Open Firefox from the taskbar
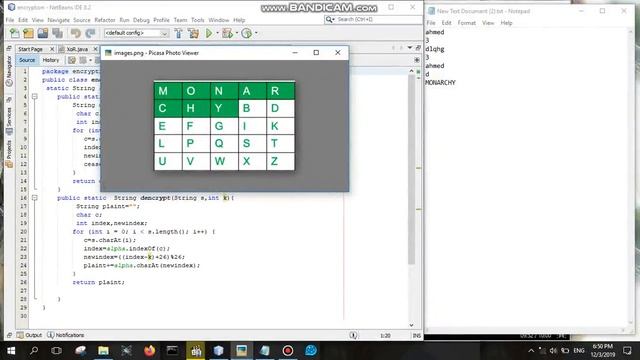The image size is (640, 360). pos(149,351)
